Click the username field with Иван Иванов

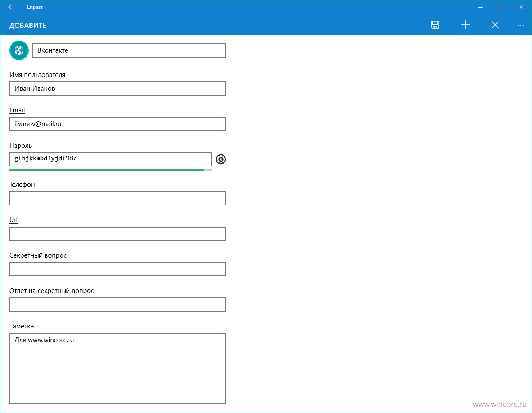click(118, 89)
